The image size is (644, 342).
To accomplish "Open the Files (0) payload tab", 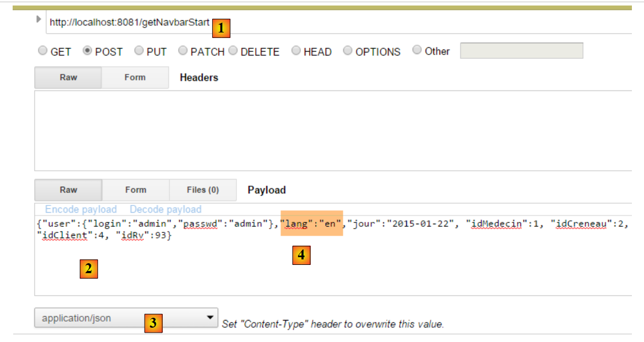I will pyautogui.click(x=202, y=190).
